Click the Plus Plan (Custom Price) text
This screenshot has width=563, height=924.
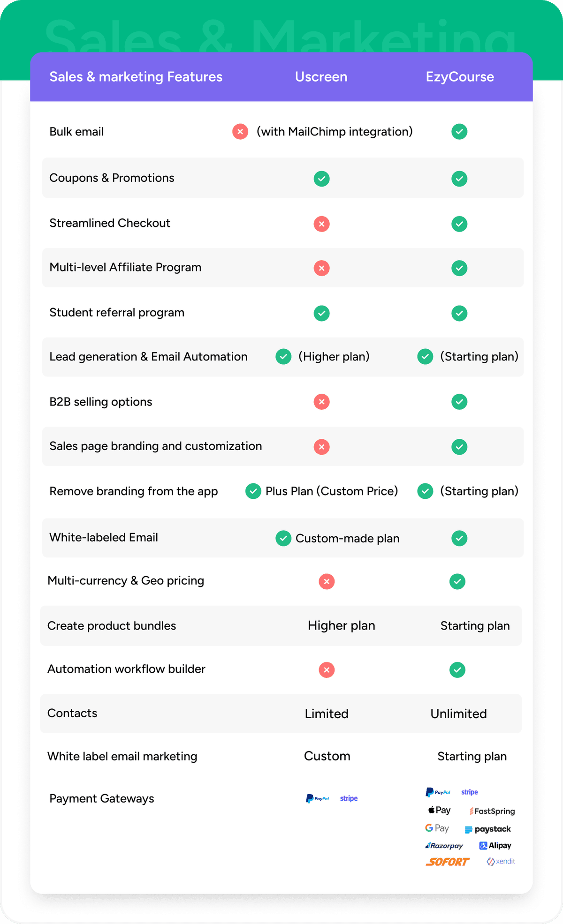(332, 491)
